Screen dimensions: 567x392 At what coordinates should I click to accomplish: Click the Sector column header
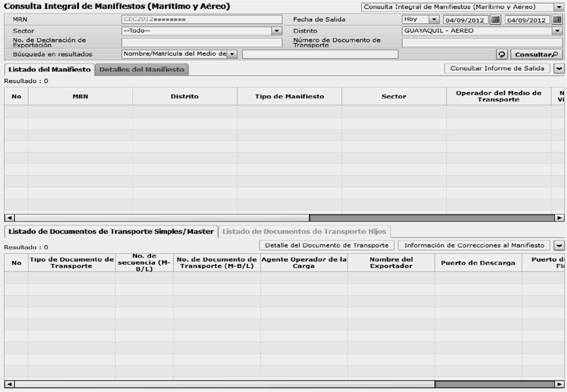(x=394, y=97)
